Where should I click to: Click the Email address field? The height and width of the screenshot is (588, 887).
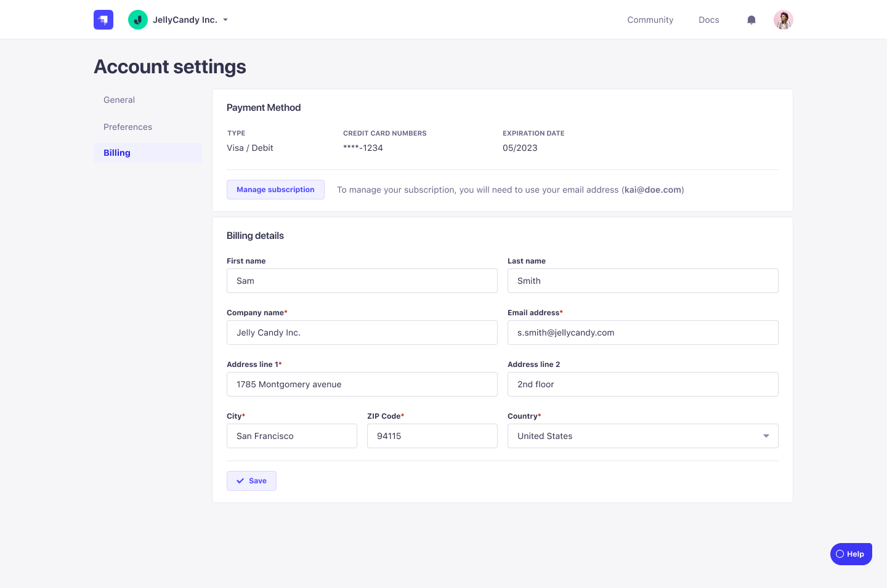tap(642, 332)
